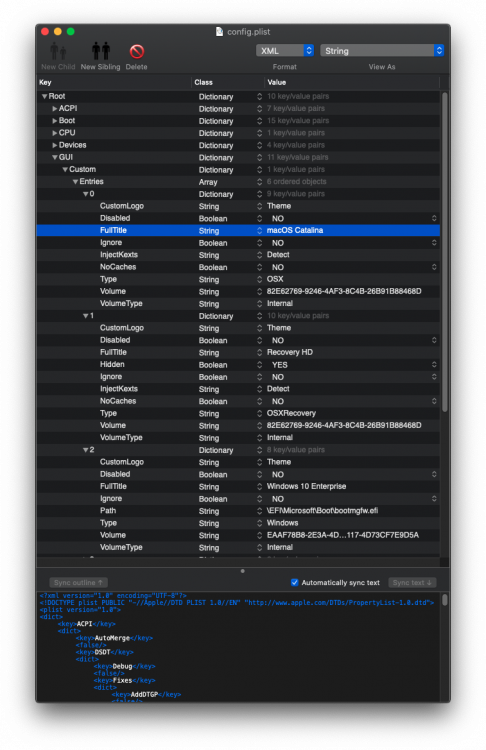Collapse entry 2 disclosure triangle
The width and height of the screenshot is (486, 750).
pyautogui.click(x=86, y=450)
